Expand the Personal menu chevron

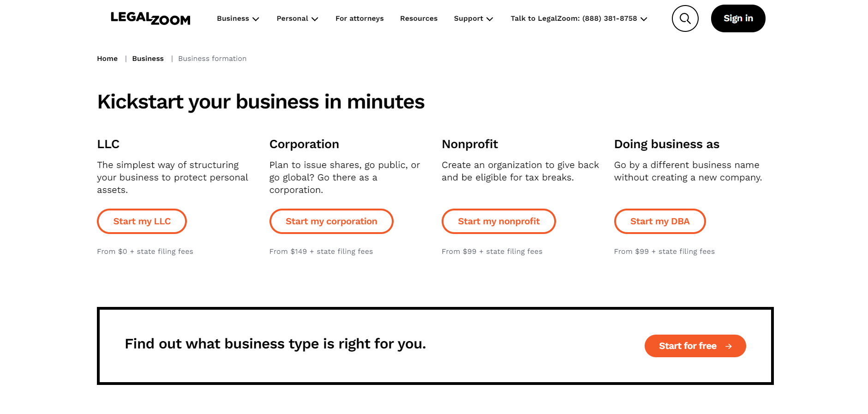(315, 19)
